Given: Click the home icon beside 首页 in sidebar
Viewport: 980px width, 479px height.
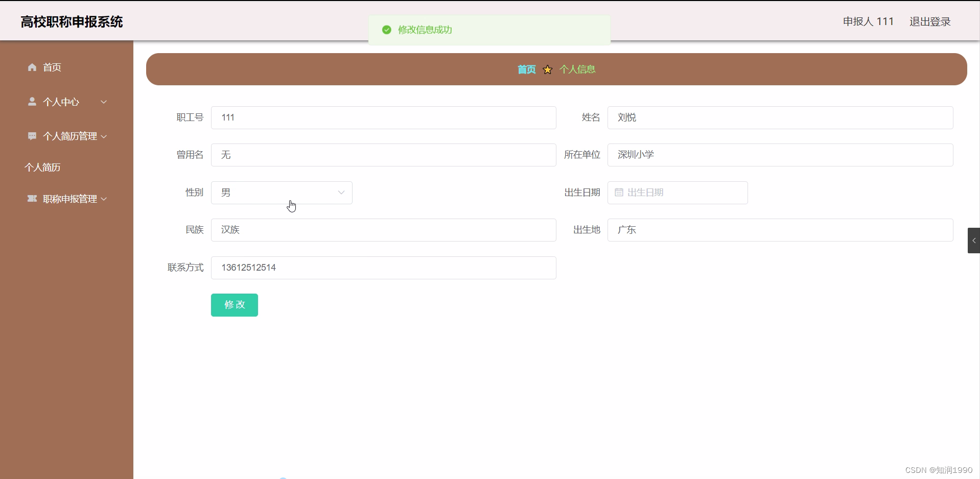Looking at the screenshot, I should [x=32, y=67].
